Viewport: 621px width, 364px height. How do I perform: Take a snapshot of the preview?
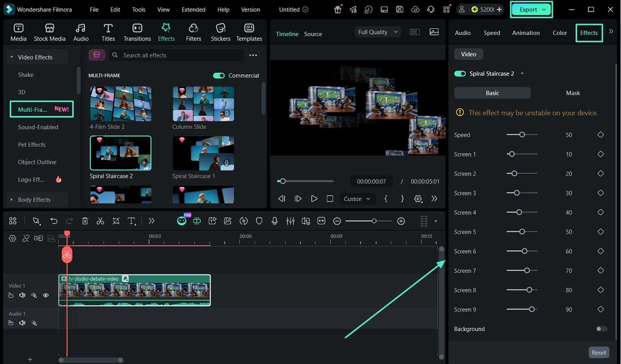tap(434, 32)
